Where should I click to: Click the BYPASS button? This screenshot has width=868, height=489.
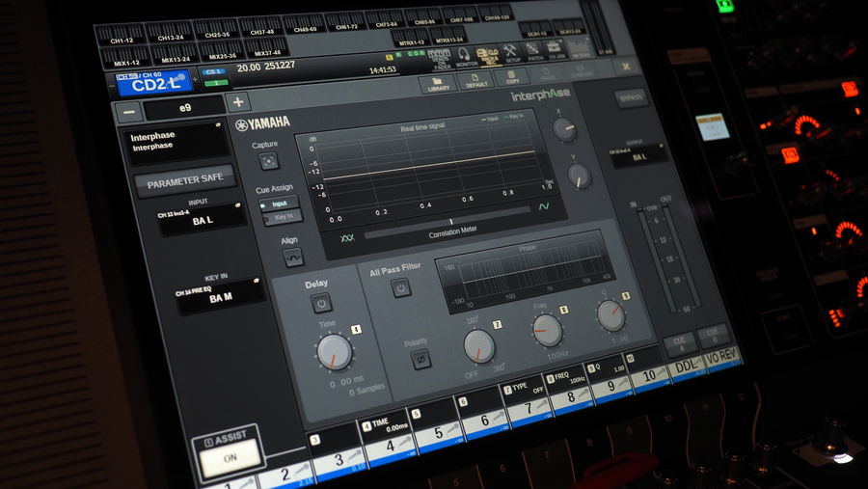point(632,98)
